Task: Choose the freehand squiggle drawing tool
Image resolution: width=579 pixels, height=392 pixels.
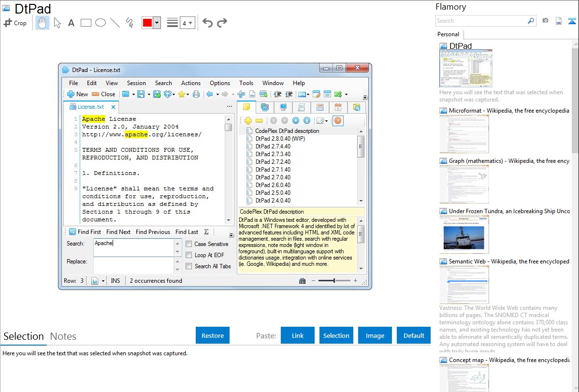Action: click(x=129, y=23)
